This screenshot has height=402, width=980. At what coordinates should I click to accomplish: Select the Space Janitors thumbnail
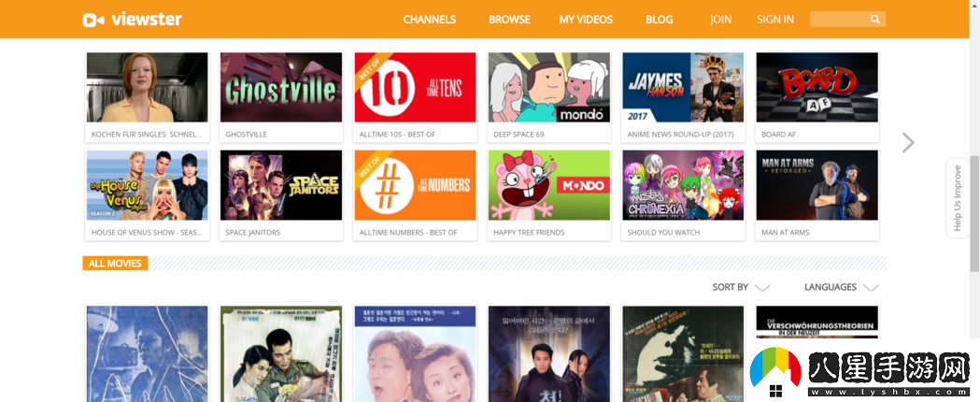(280, 185)
